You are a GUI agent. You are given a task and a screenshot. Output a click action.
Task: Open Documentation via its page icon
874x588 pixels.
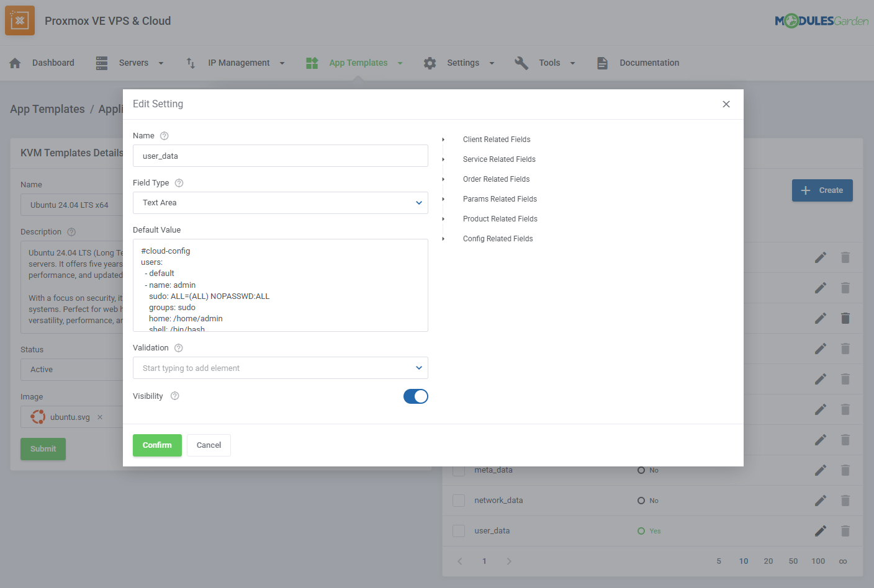[x=602, y=63]
